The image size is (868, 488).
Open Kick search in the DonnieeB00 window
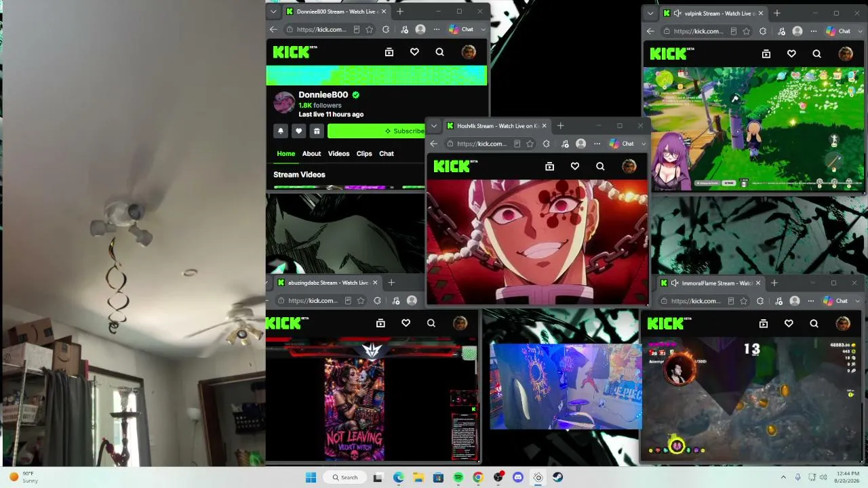coord(439,52)
